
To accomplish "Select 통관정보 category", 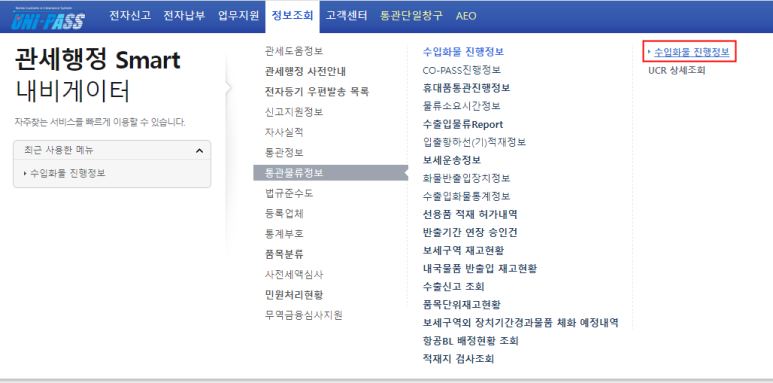I will (x=284, y=152).
